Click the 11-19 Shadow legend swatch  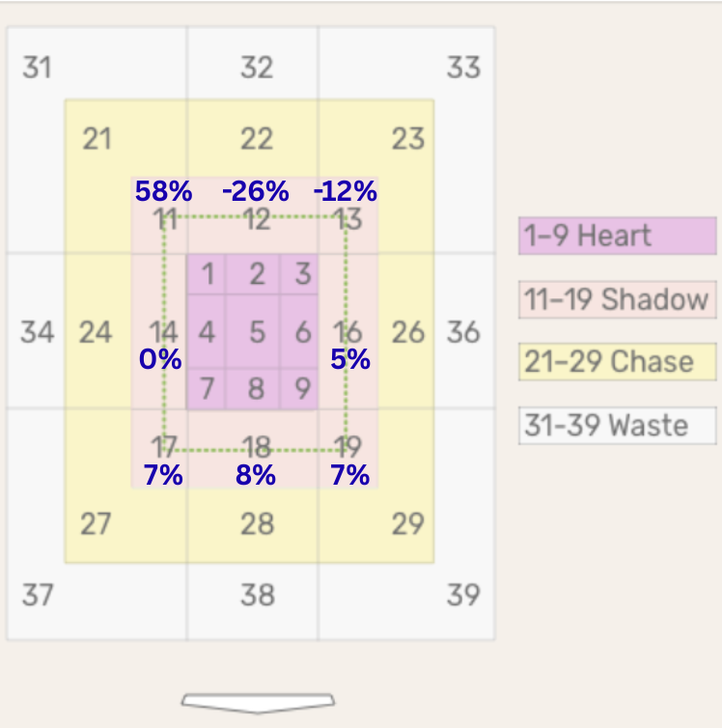[618, 299]
